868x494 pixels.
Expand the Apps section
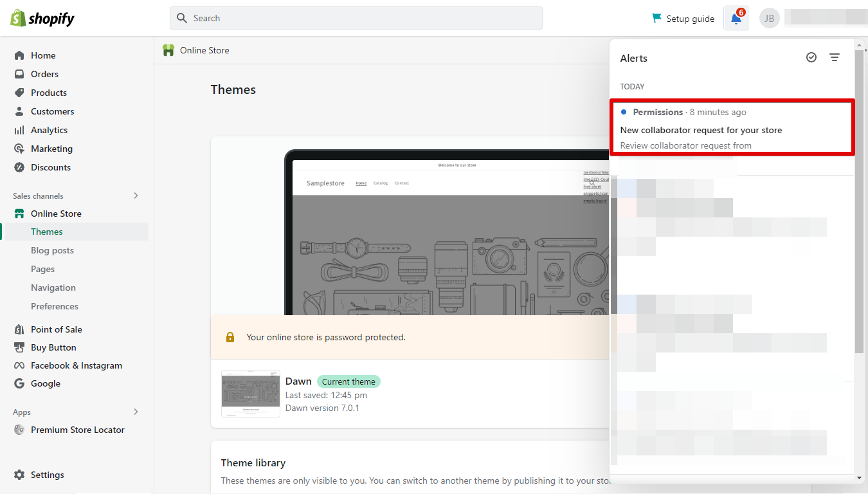tap(136, 412)
